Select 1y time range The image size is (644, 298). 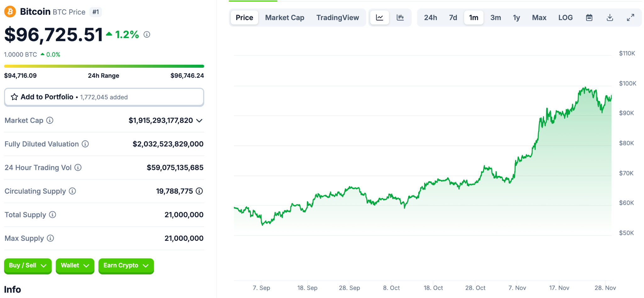tap(516, 18)
